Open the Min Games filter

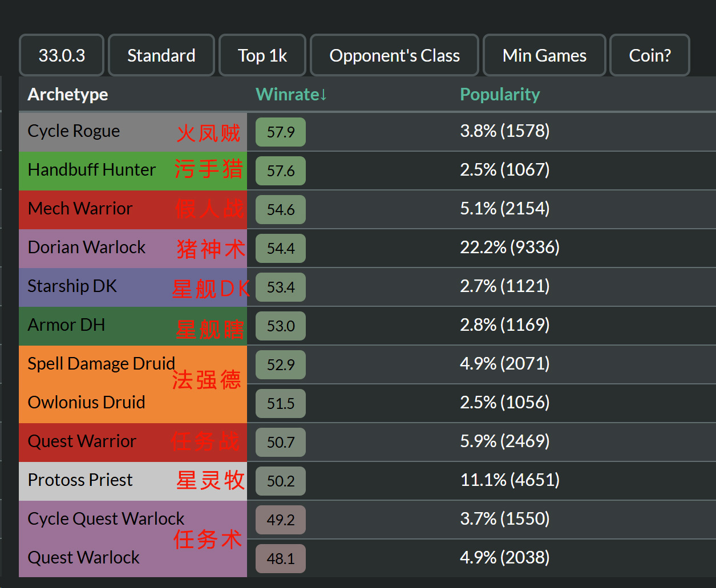coord(544,55)
